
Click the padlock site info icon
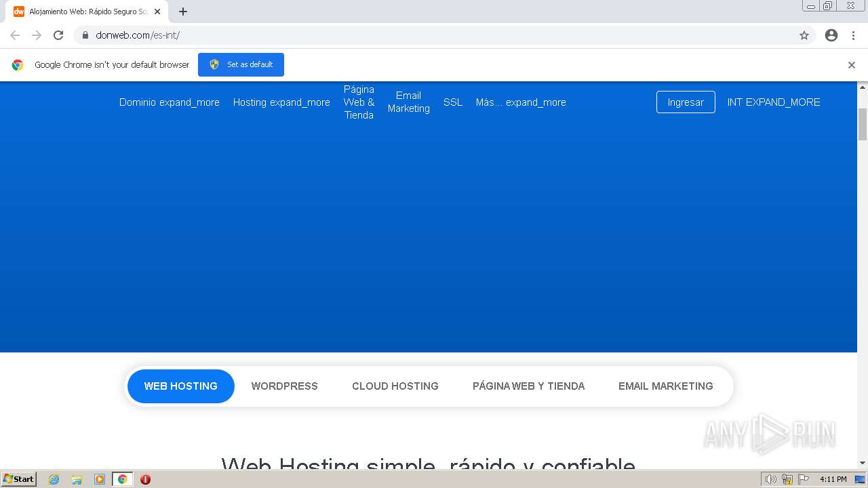(85, 35)
